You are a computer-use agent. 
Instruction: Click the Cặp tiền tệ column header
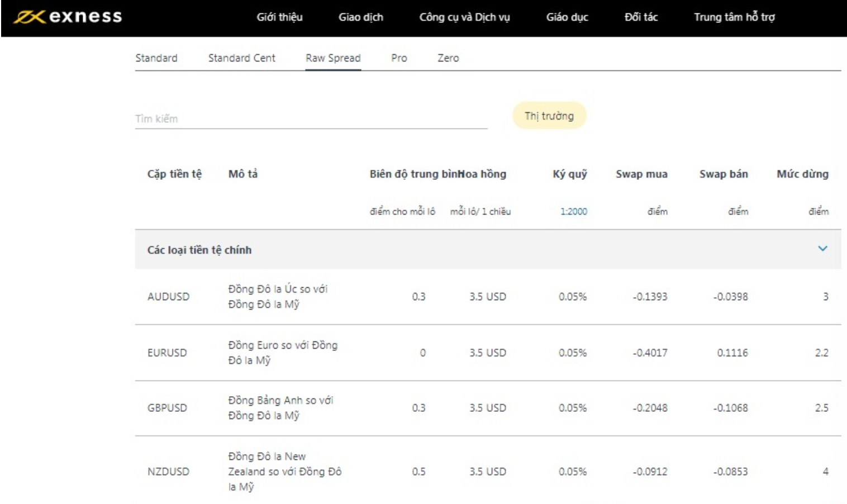pyautogui.click(x=174, y=174)
